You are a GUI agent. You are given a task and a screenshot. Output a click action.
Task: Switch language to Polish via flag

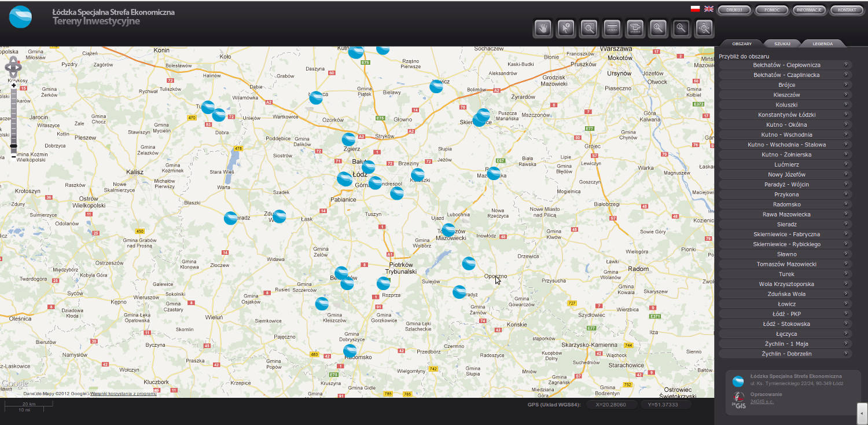click(x=695, y=9)
